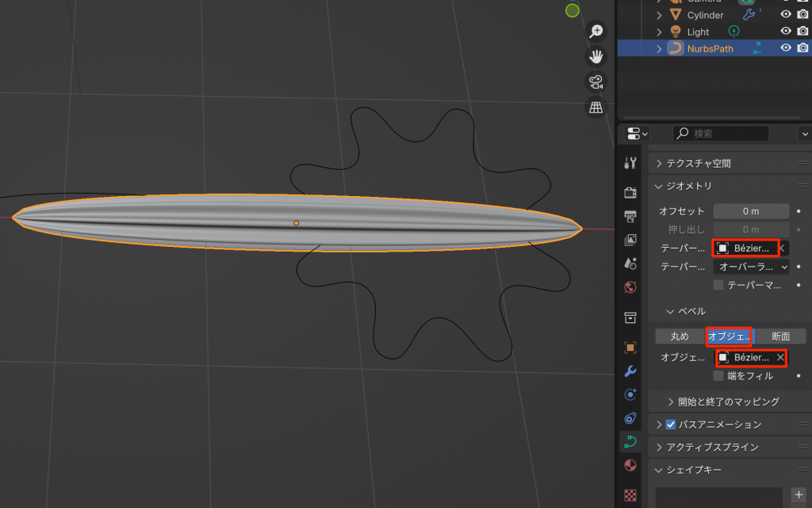Open the Modifiers wrench properties tab

point(630,371)
